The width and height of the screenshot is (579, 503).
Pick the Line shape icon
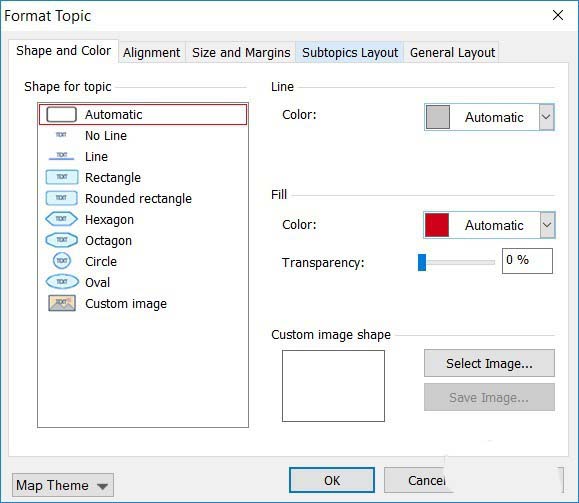pos(61,156)
